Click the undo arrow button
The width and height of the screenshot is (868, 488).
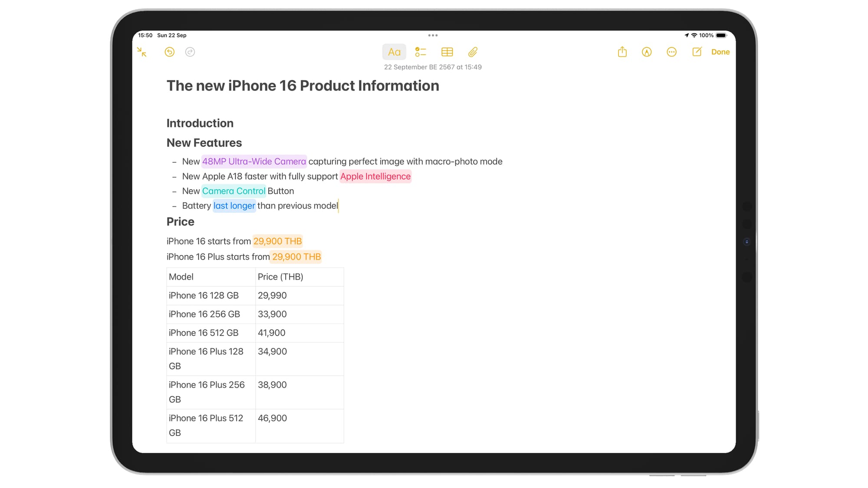click(169, 52)
